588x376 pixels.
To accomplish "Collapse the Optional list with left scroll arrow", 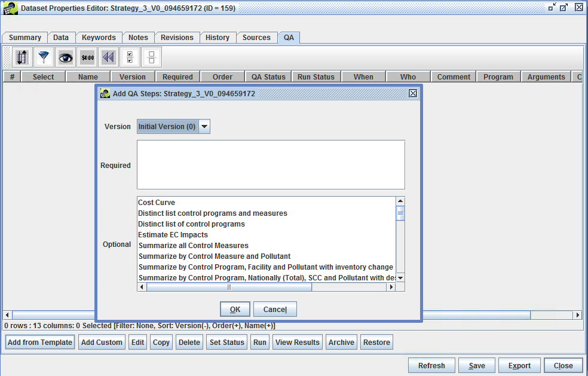I will click(x=142, y=287).
